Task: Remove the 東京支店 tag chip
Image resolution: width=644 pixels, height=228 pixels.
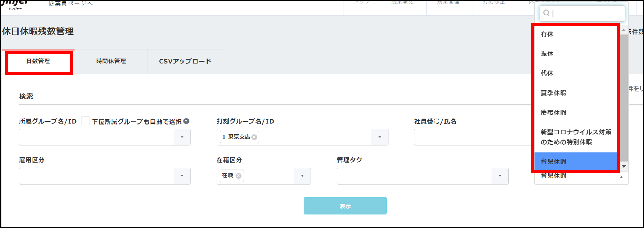Action: [254, 137]
